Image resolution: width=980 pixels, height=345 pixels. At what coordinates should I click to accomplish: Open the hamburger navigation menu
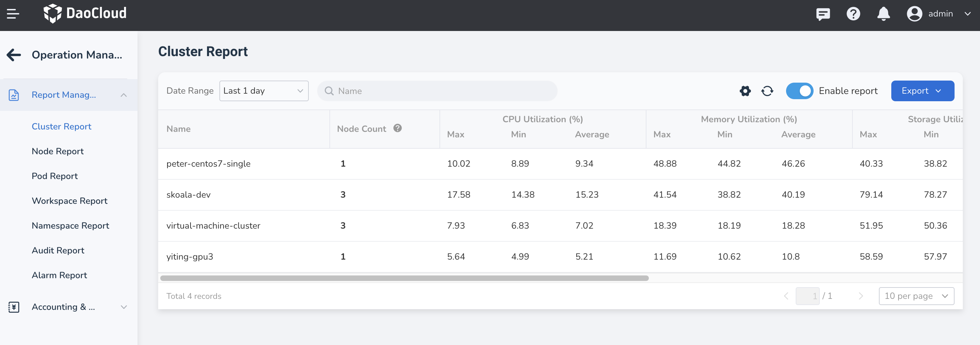pyautogui.click(x=13, y=14)
